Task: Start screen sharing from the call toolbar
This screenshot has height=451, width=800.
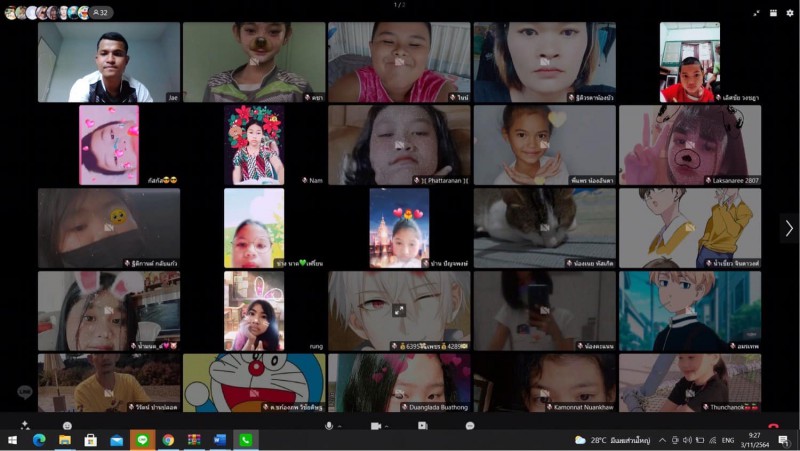Action: 422,426
